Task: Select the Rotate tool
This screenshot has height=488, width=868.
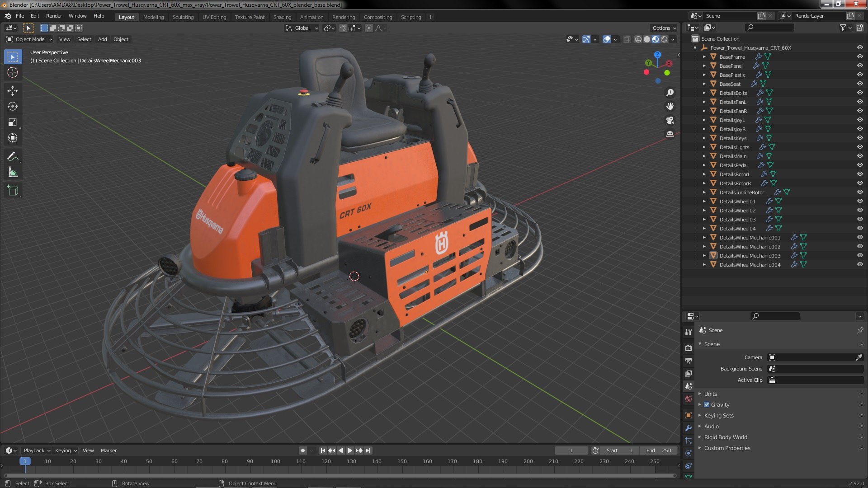Action: click(x=13, y=107)
